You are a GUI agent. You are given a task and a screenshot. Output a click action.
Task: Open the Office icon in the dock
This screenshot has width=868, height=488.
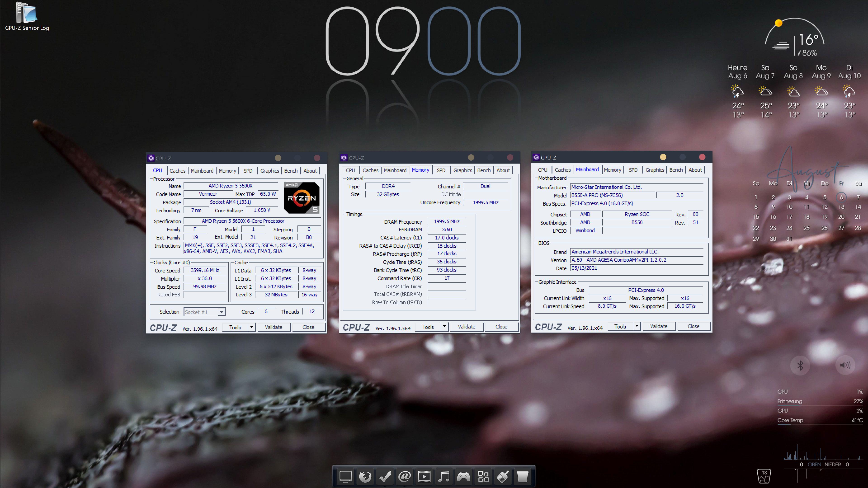point(483,476)
